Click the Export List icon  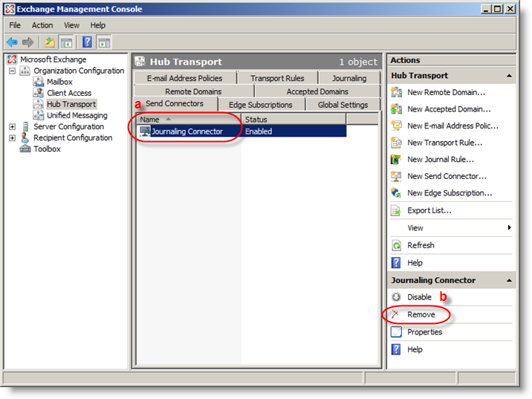point(396,211)
